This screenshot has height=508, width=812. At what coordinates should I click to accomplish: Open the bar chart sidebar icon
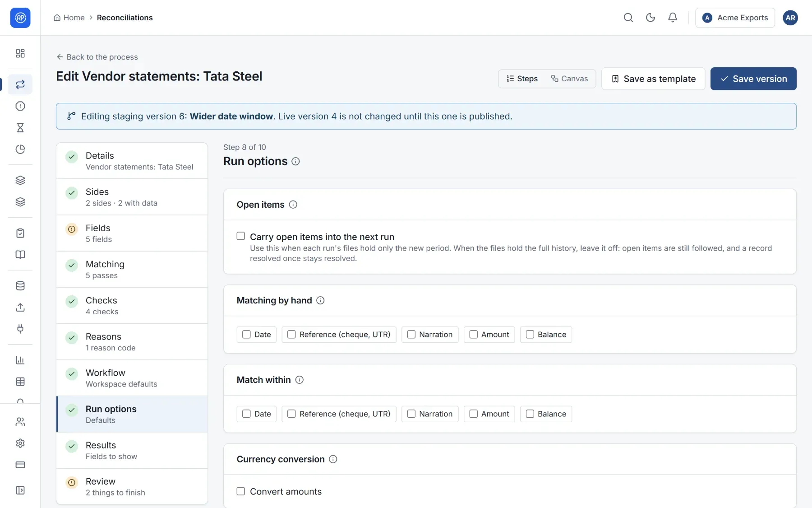coord(20,360)
